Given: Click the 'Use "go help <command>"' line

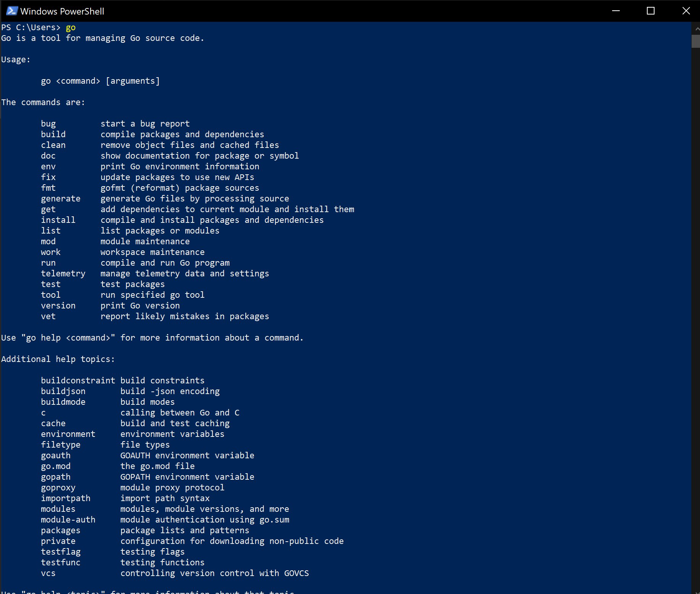Looking at the screenshot, I should pyautogui.click(x=152, y=338).
